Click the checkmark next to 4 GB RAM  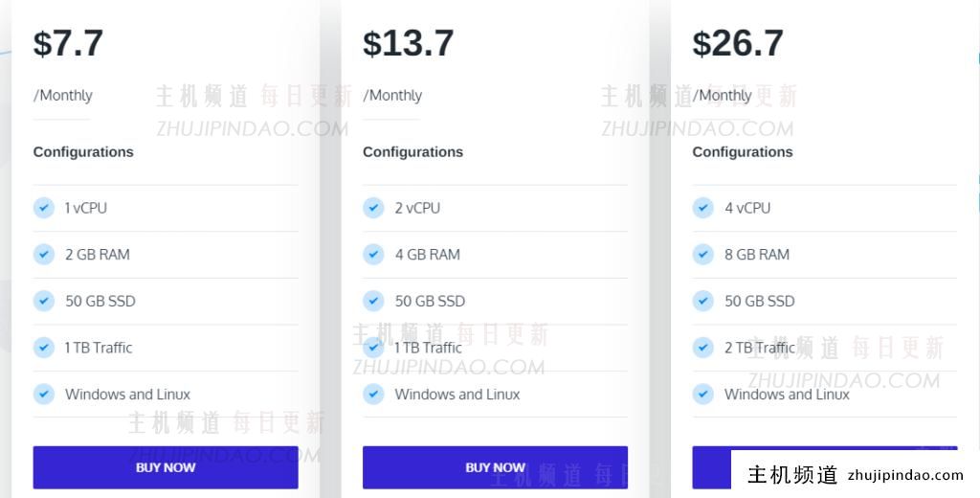pyautogui.click(x=373, y=254)
